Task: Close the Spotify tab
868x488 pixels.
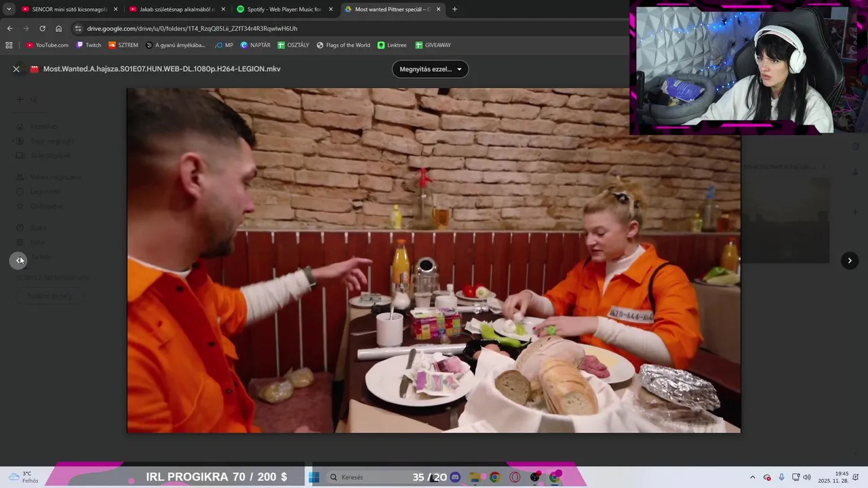Action: click(331, 9)
